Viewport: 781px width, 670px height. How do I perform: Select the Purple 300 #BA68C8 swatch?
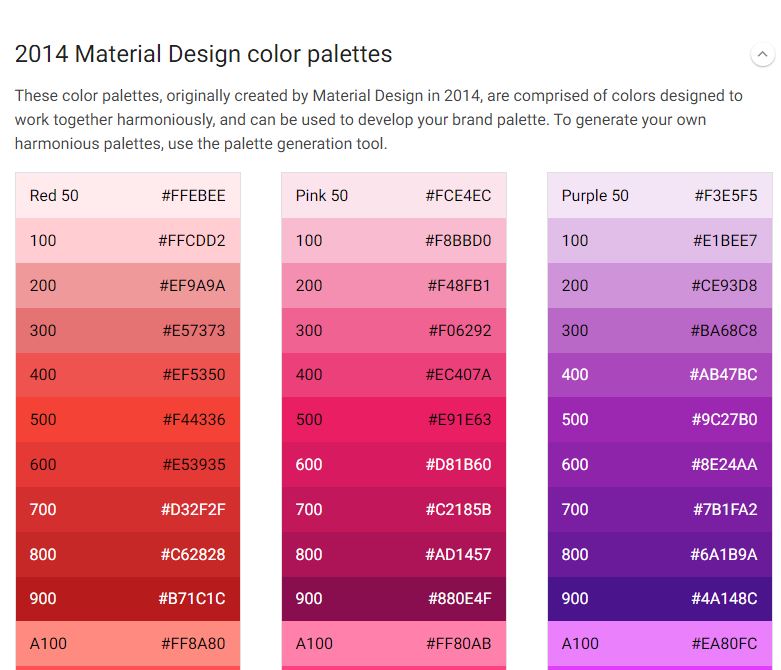(660, 330)
